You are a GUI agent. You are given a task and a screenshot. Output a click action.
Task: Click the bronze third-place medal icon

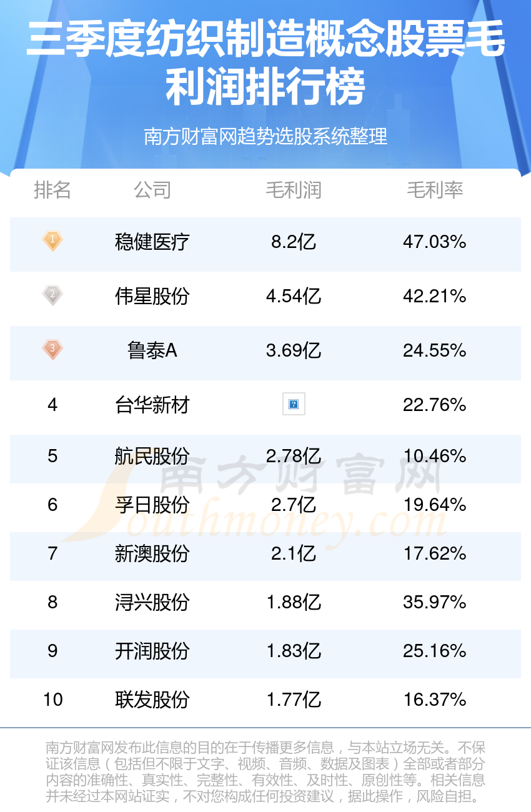click(52, 350)
